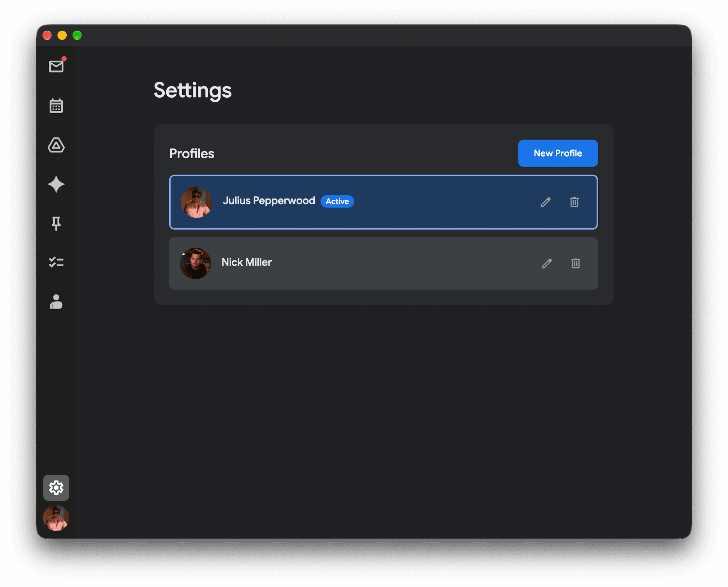Maximize the window with green button
Image resolution: width=728 pixels, height=587 pixels.
coord(77,35)
